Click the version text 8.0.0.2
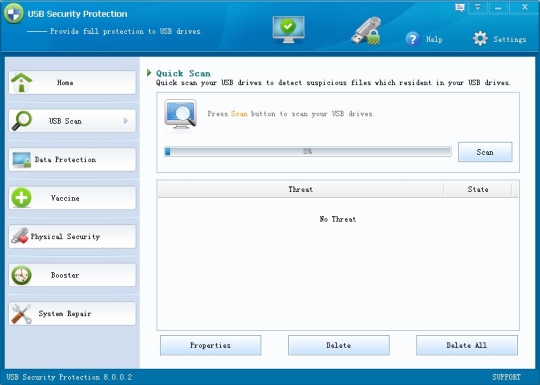This screenshot has height=385, width=540. (118, 377)
